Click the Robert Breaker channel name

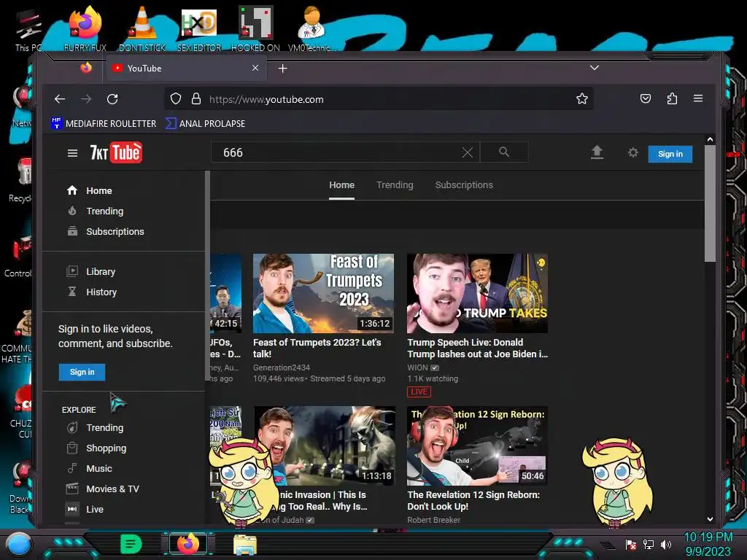click(x=433, y=520)
